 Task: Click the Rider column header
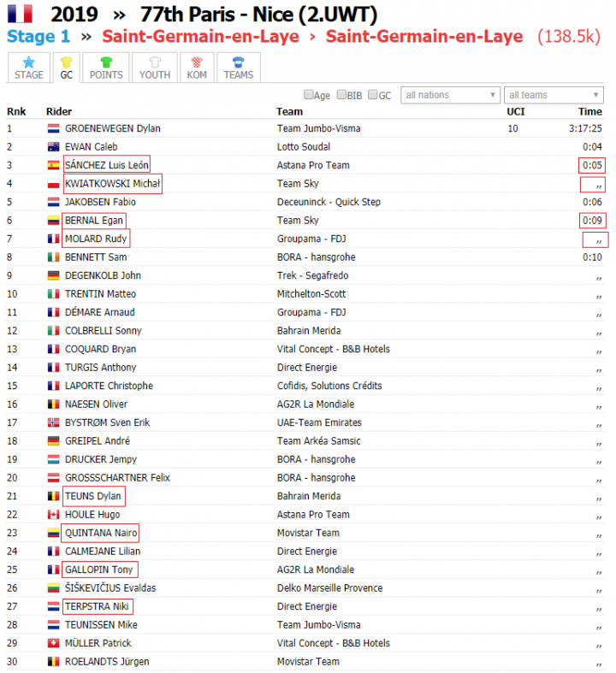(x=59, y=111)
